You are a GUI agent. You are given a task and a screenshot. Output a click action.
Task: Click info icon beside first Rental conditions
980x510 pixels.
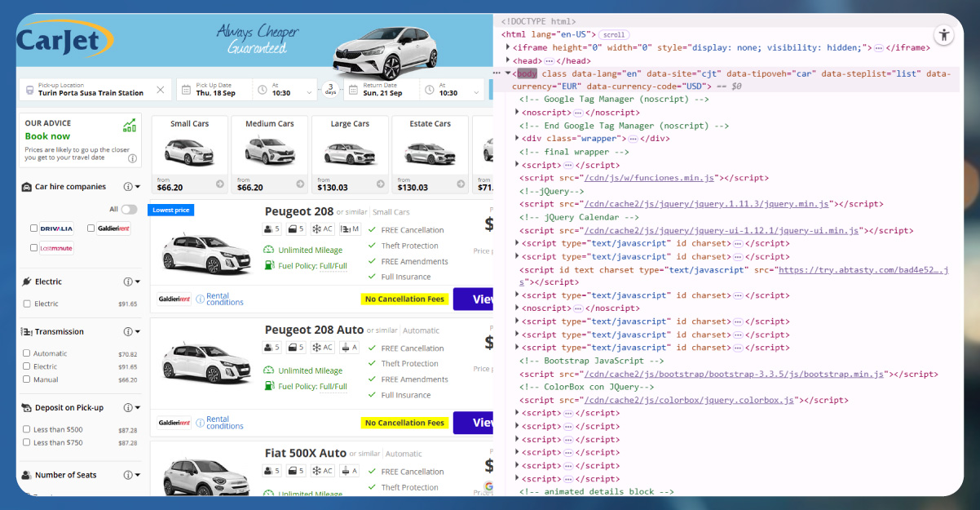click(x=200, y=299)
